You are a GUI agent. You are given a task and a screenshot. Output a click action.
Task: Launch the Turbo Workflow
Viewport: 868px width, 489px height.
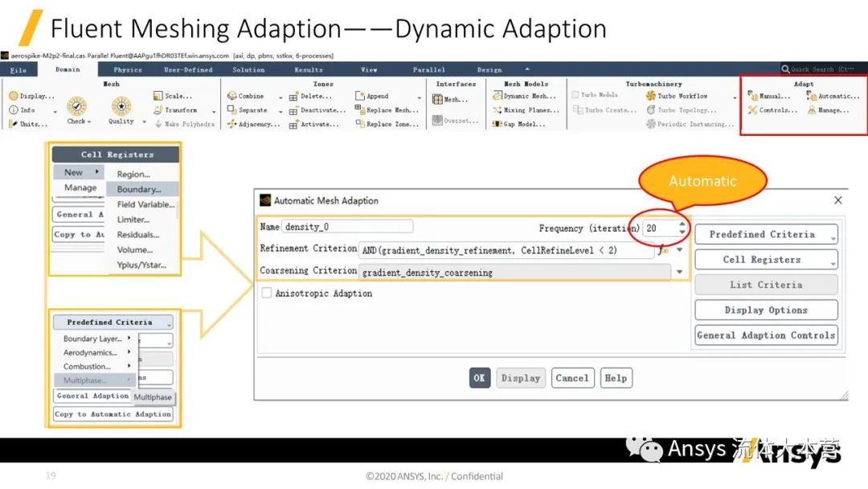pyautogui.click(x=677, y=96)
